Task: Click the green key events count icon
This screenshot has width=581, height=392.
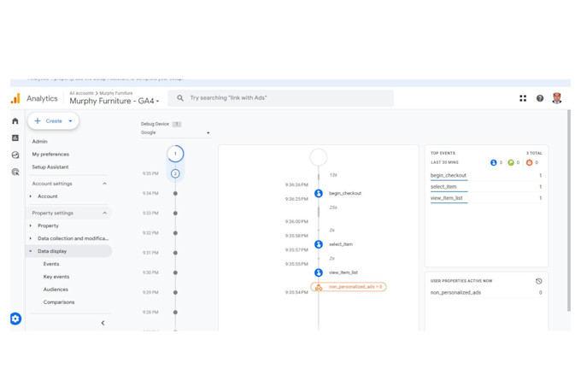Action: 511,162
